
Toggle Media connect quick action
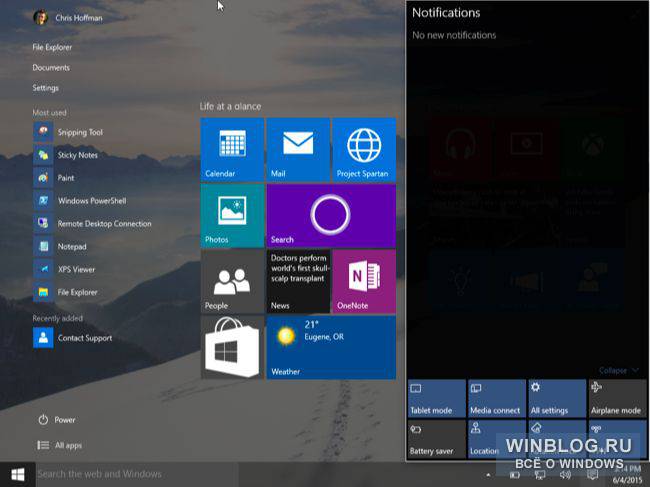pyautogui.click(x=497, y=398)
